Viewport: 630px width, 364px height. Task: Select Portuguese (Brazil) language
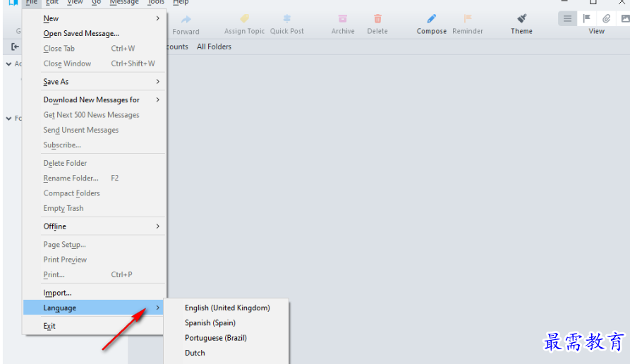click(226, 338)
